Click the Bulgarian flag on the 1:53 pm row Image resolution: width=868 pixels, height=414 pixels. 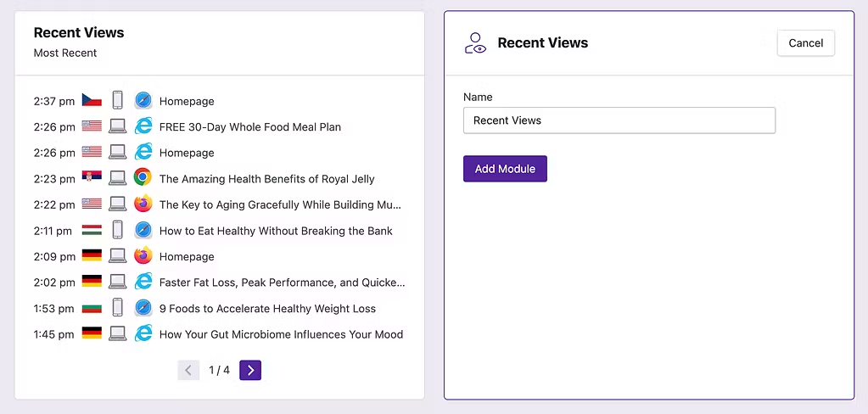tap(92, 307)
